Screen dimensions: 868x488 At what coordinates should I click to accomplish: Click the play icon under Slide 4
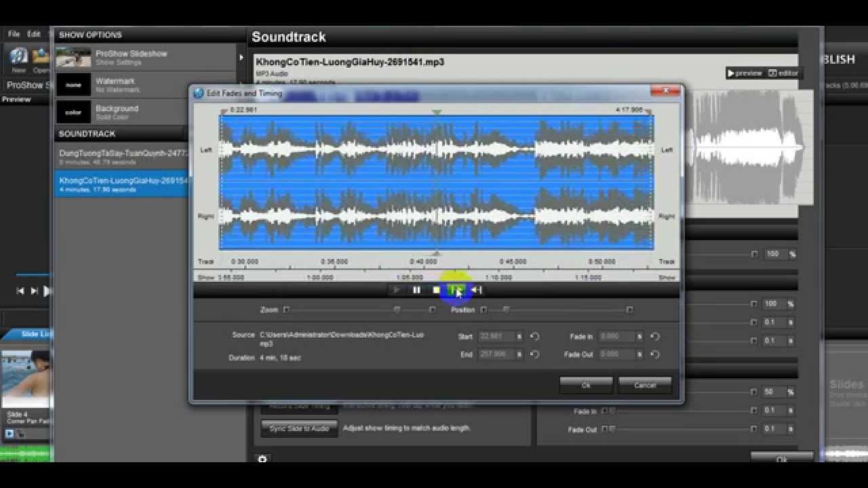(9, 434)
